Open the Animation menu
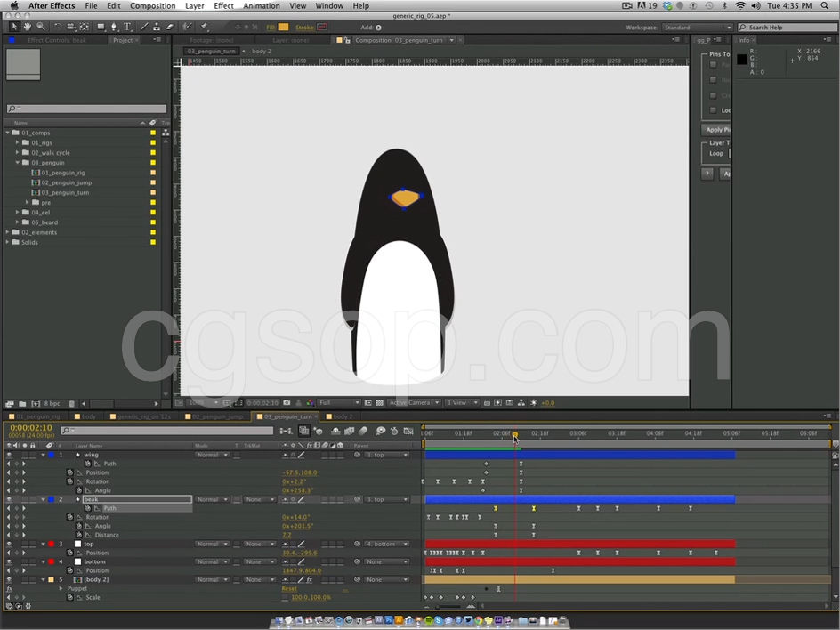Viewport: 840px width, 630px height. [x=262, y=6]
